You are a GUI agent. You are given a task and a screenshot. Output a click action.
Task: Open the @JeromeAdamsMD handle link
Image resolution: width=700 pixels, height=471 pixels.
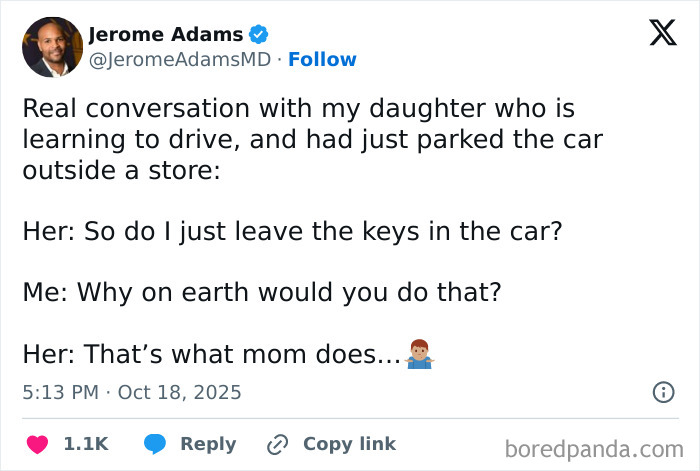[181, 60]
